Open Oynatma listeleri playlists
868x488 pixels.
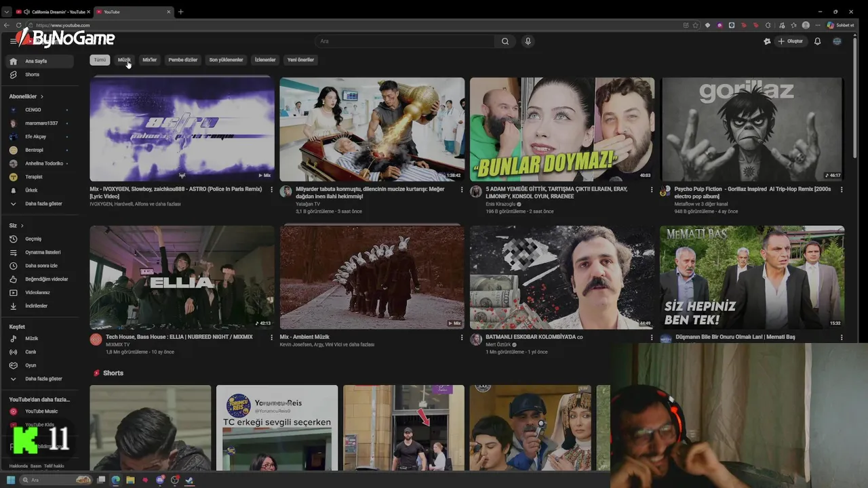tap(39, 252)
